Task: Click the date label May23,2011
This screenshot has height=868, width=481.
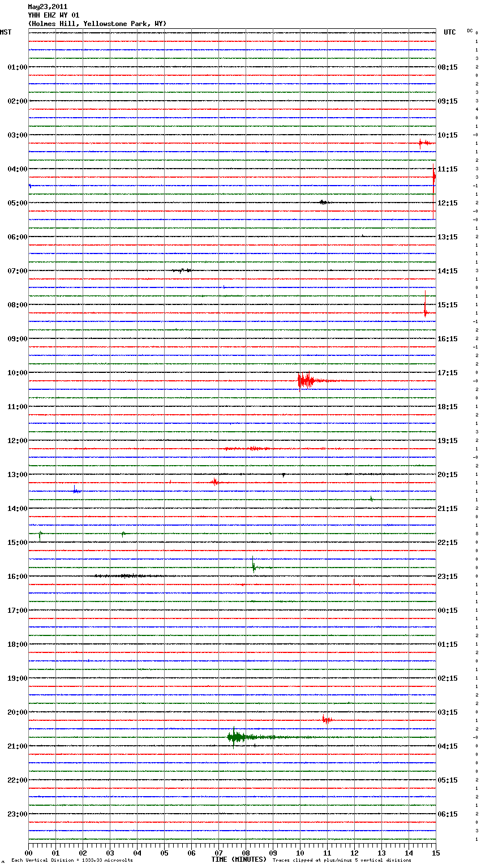Action: pyautogui.click(x=48, y=7)
